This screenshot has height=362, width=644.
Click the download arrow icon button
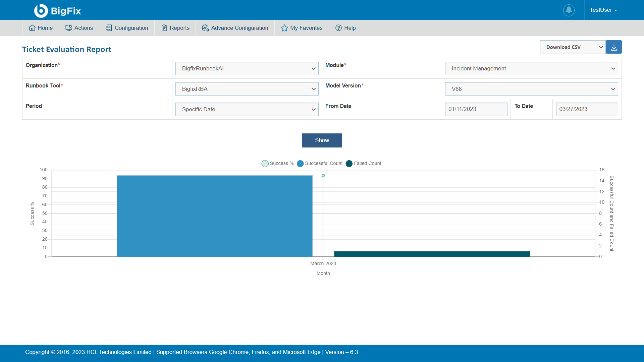pyautogui.click(x=613, y=47)
